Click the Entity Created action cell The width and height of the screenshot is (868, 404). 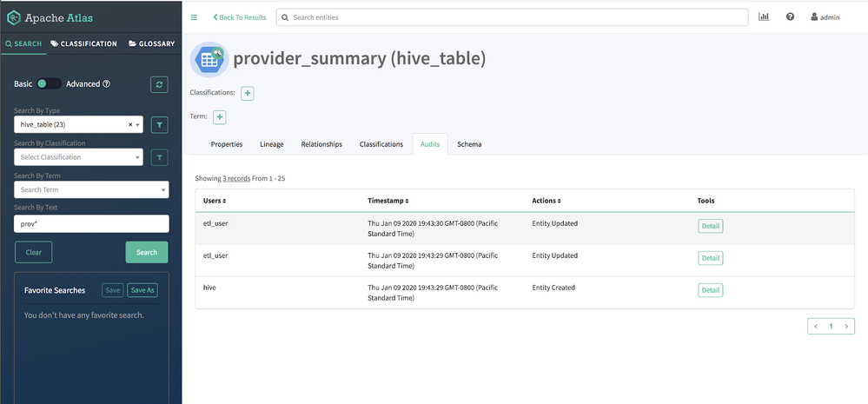553,288
